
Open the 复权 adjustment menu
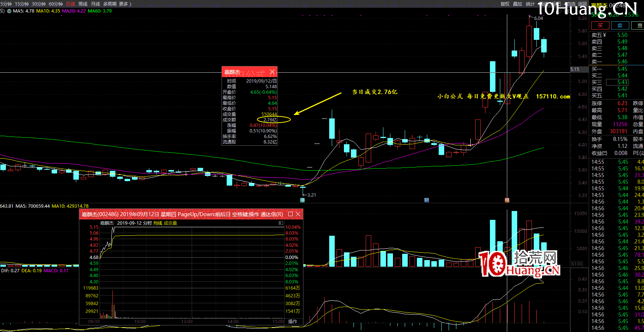pos(505,4)
